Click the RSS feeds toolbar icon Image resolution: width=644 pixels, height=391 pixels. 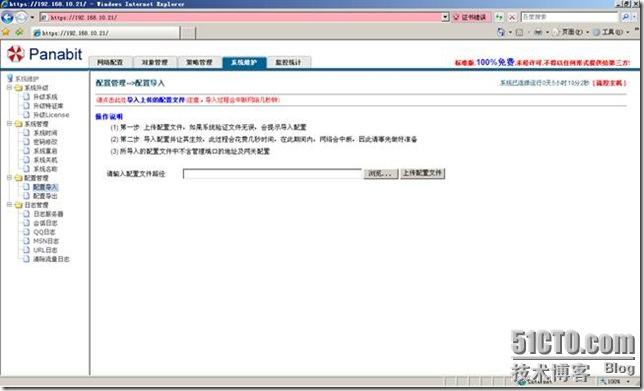[519, 32]
